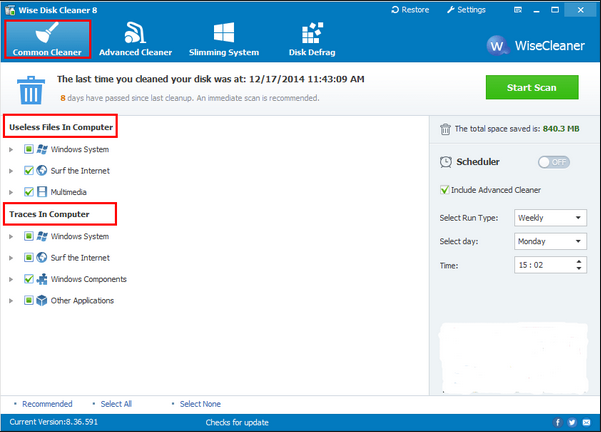
Task: Click the blue trash bin icon
Action: point(31,90)
